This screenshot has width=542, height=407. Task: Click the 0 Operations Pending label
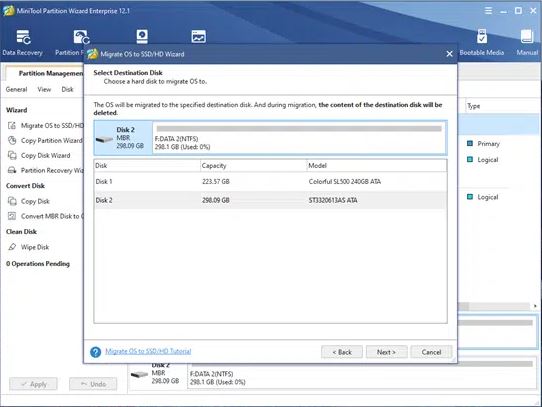tap(38, 263)
